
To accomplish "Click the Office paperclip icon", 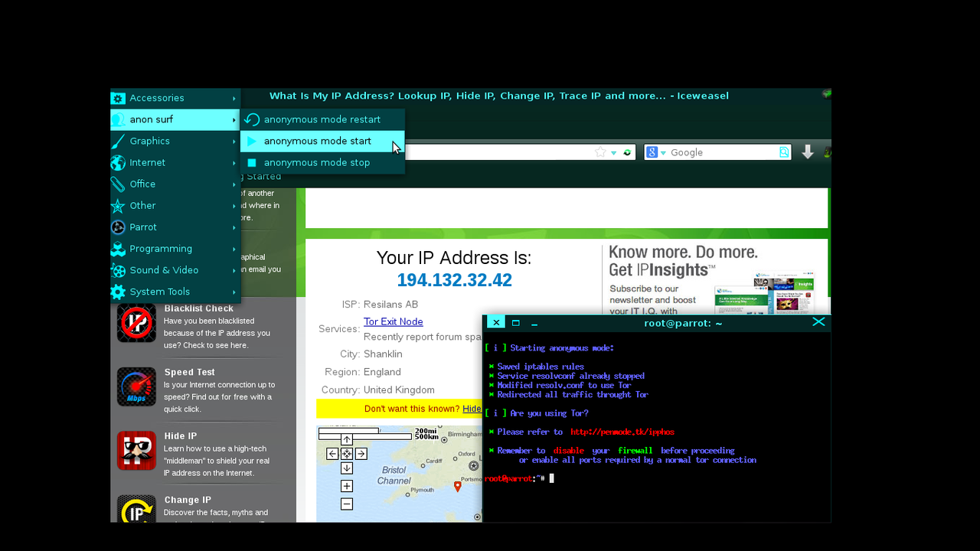I will 118,184.
